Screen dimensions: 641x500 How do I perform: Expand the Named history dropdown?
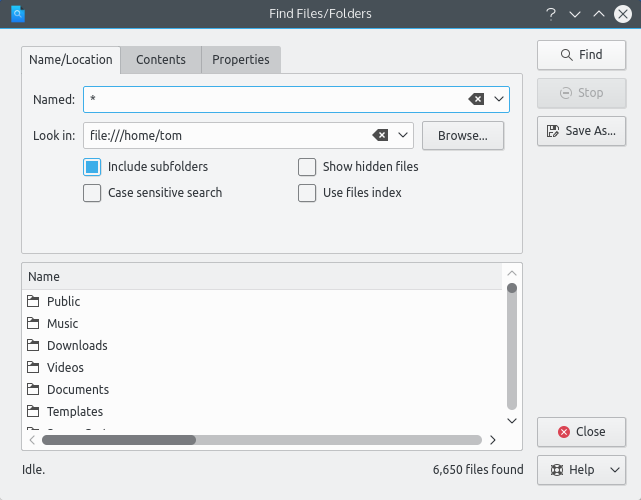499,99
